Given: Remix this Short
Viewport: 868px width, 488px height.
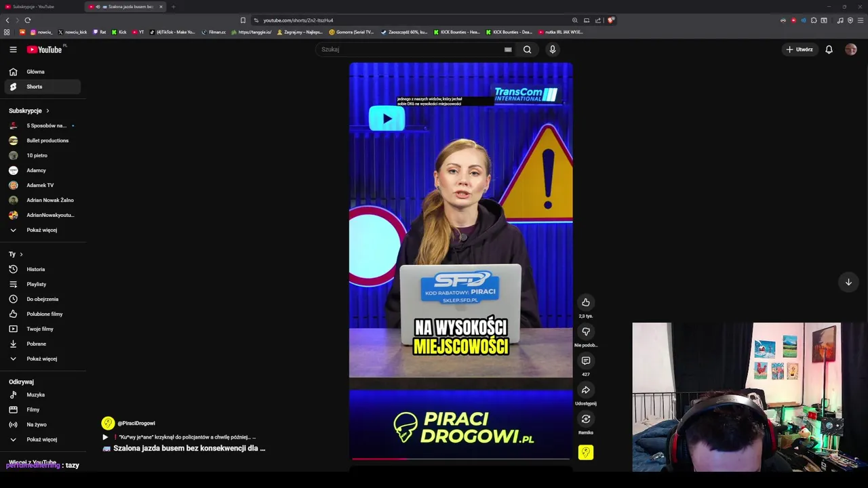Looking at the screenshot, I should [586, 419].
